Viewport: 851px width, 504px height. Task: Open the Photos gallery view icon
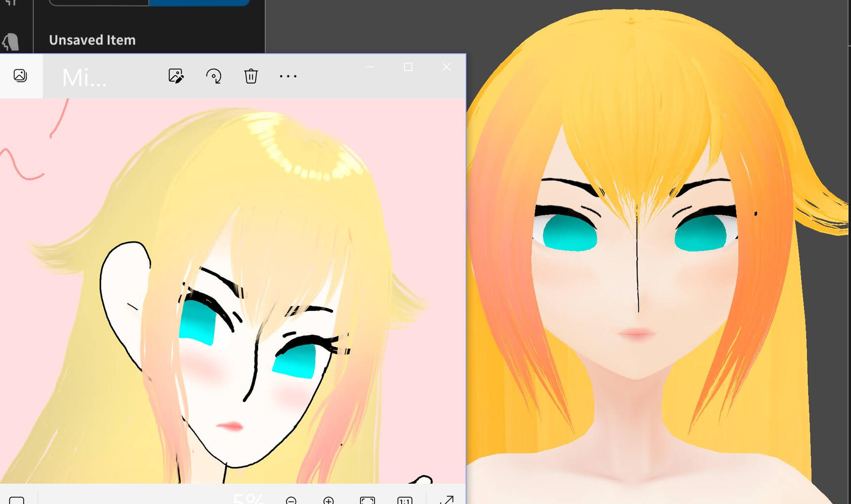pyautogui.click(x=20, y=76)
